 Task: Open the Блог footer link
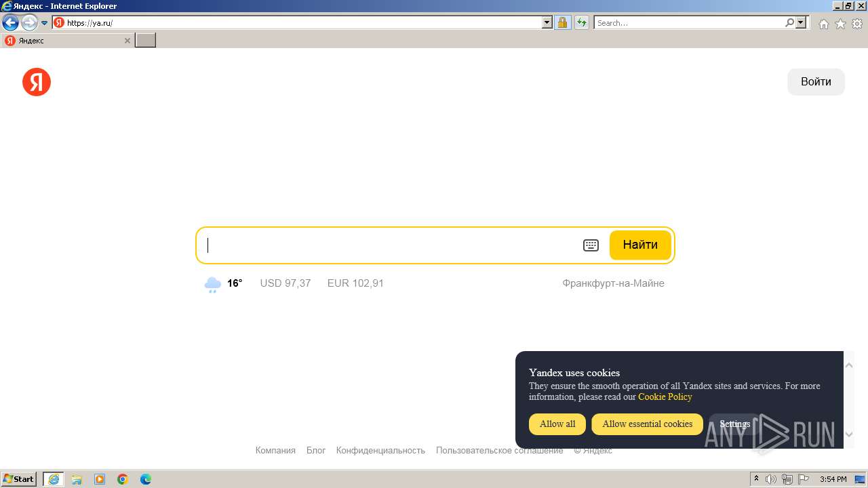[316, 450]
